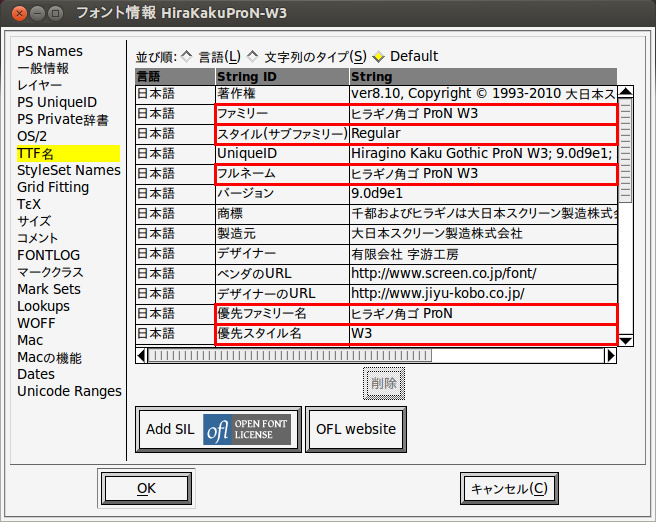Open the Unicode Ranges section
Image resolution: width=656 pixels, height=522 pixels.
(x=69, y=391)
